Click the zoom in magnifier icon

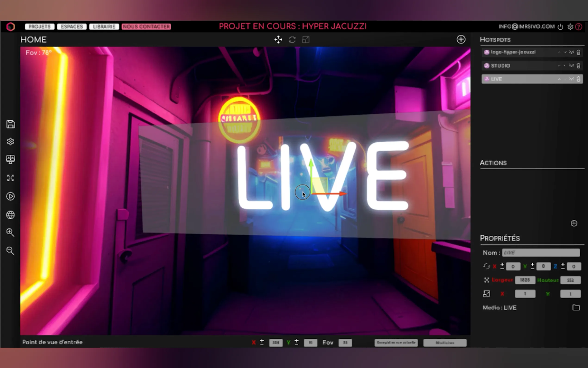(x=10, y=232)
